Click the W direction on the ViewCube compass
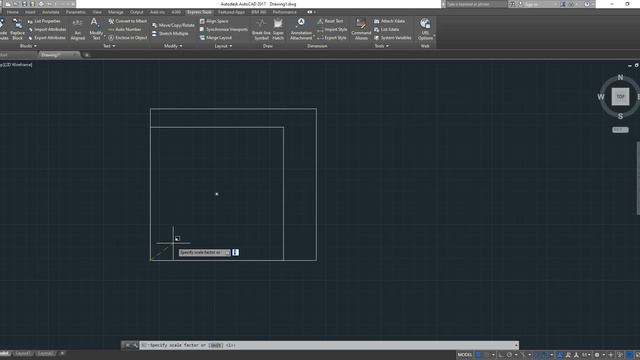Viewport: 640px width, 360px height. click(x=601, y=97)
